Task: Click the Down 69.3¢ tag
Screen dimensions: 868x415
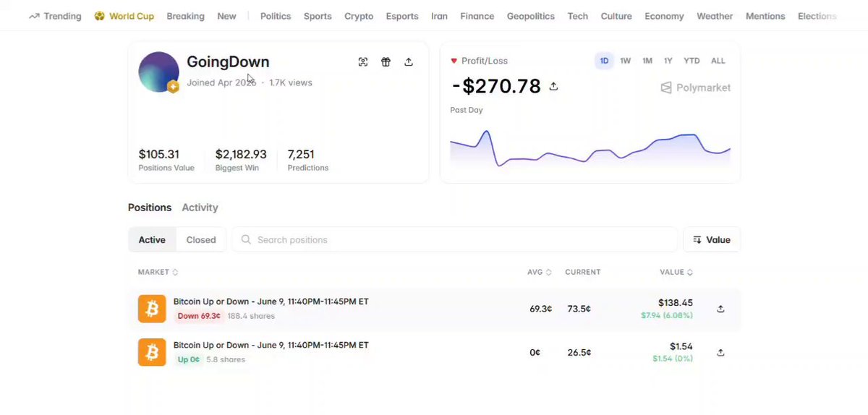Action: 199,316
